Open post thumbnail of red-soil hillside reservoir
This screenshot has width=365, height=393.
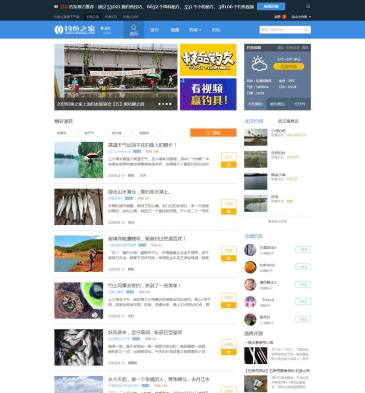[79, 254]
